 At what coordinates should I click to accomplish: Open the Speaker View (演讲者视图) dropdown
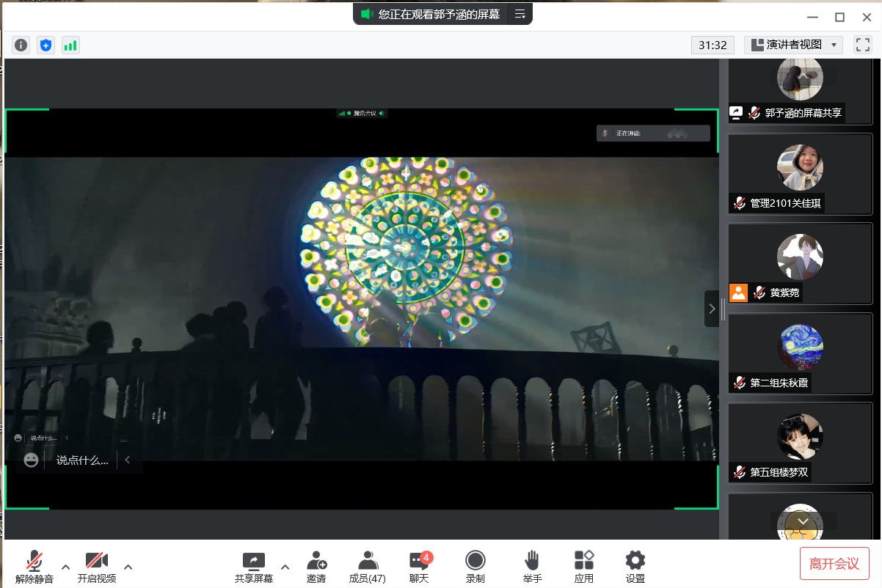(793, 45)
